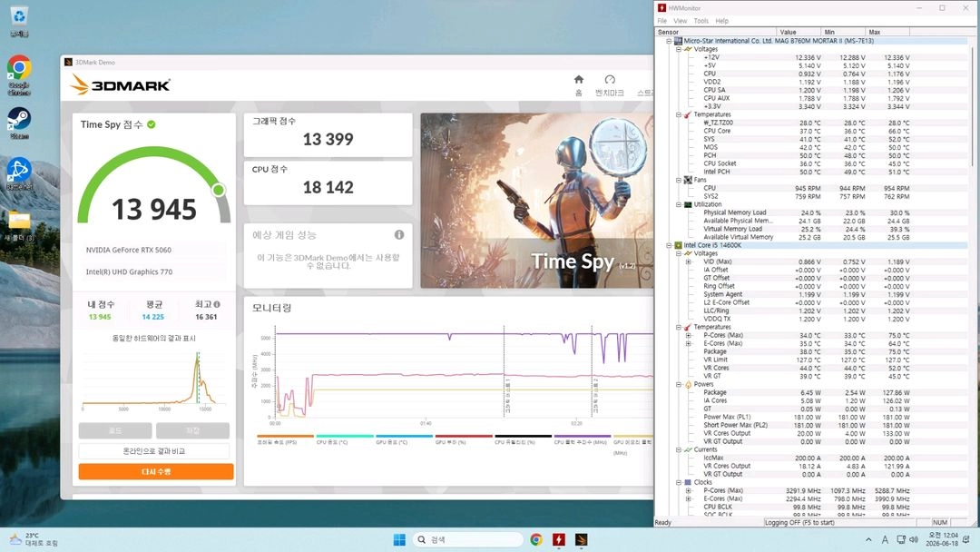Launch Battle.net from the desktop shortcut
The width and height of the screenshot is (980, 552).
[19, 174]
